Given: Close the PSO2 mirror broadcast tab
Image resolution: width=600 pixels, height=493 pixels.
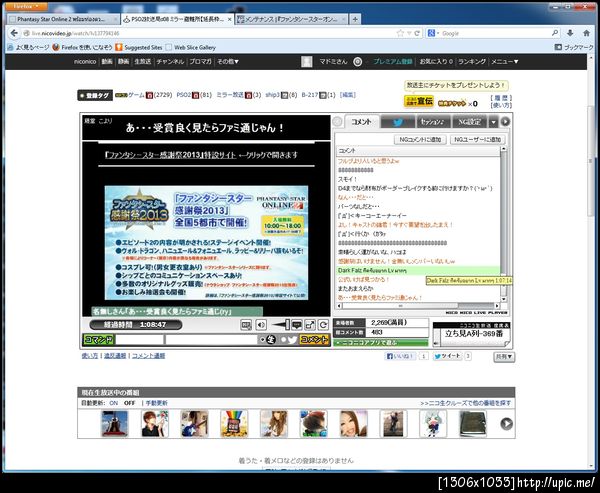Looking at the screenshot, I should click(x=230, y=19).
